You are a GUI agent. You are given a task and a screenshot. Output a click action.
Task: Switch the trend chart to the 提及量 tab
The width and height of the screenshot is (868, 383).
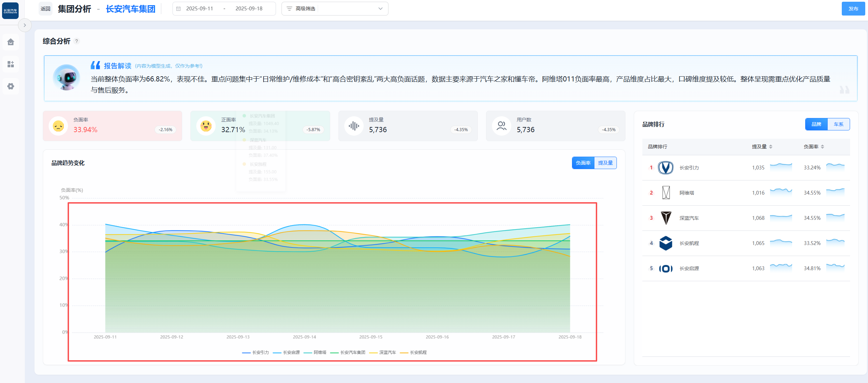605,163
